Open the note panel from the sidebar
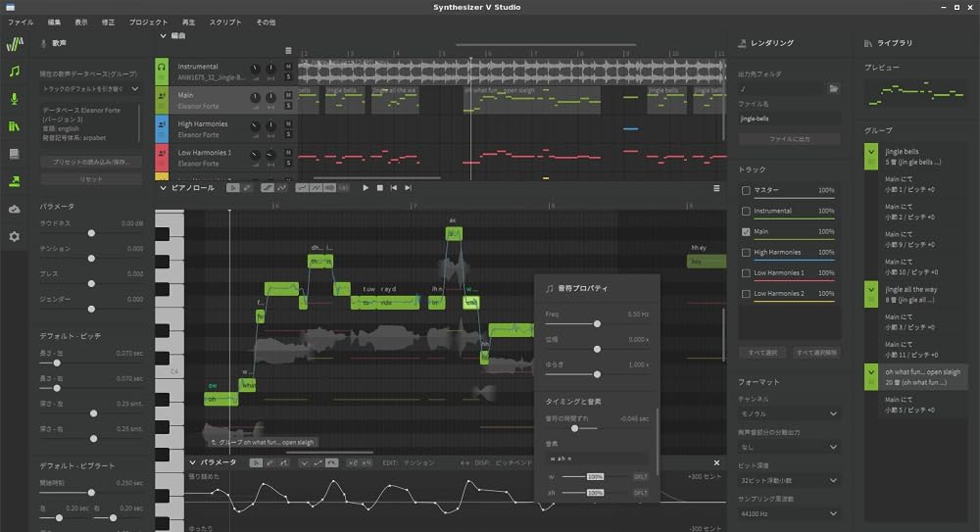The image size is (980, 532). 14,72
